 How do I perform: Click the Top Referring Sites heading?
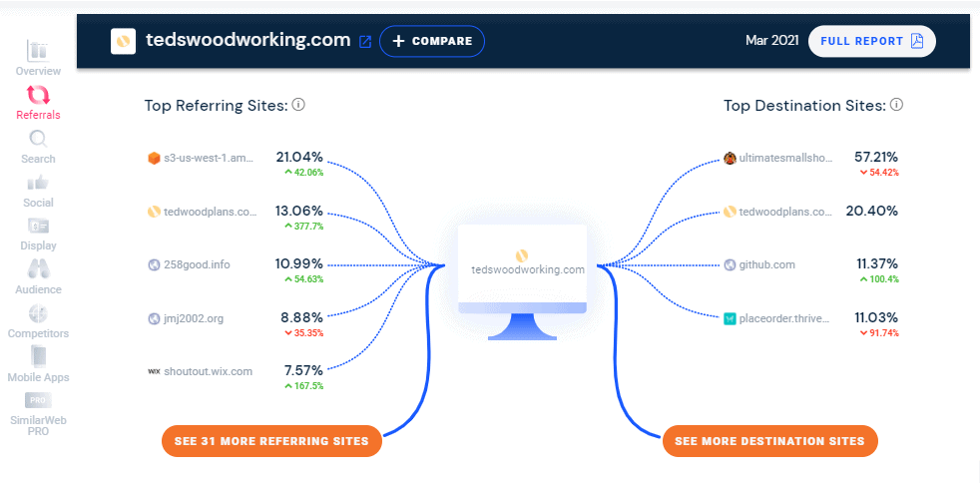click(217, 105)
